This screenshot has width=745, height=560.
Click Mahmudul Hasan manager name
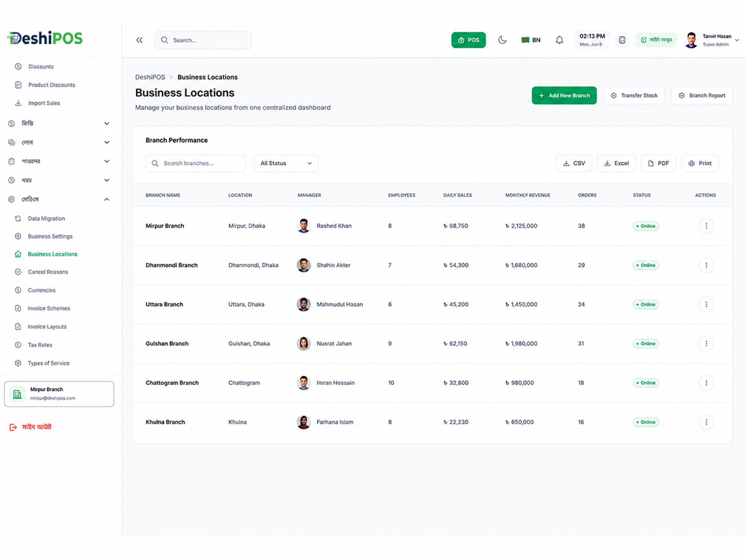point(339,305)
